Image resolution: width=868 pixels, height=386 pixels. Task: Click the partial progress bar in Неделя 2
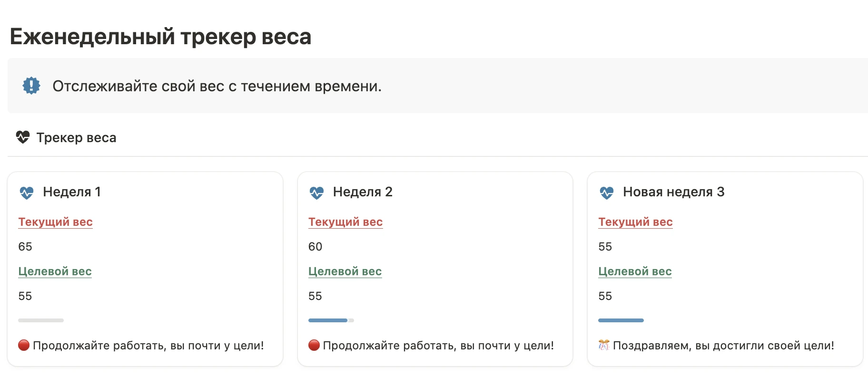pyautogui.click(x=331, y=320)
